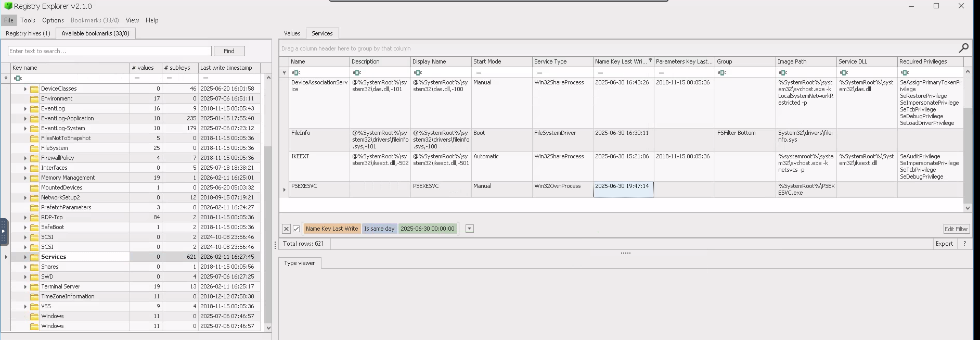The image size is (980, 340).
Task: Expand the DeviceClasses tree node
Action: [x=25, y=89]
